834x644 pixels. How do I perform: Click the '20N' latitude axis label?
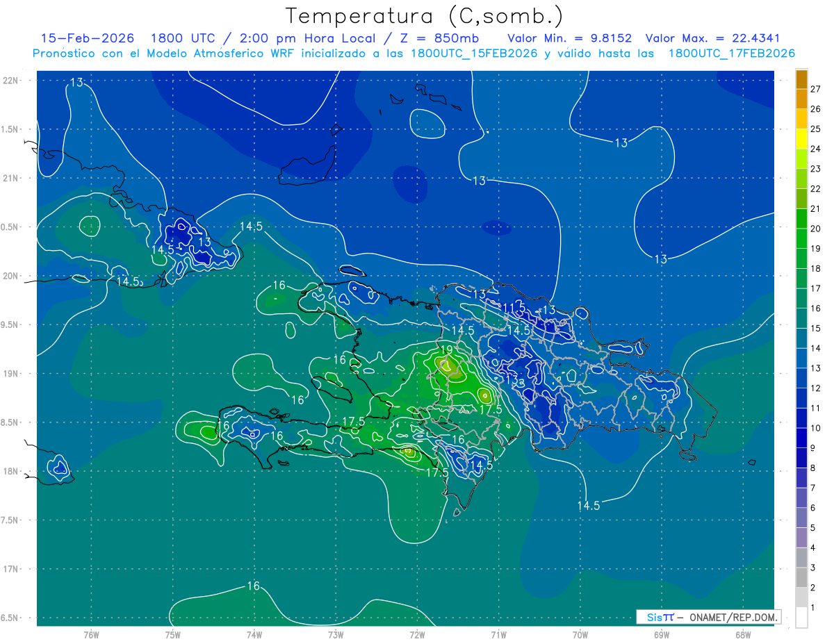[10, 276]
